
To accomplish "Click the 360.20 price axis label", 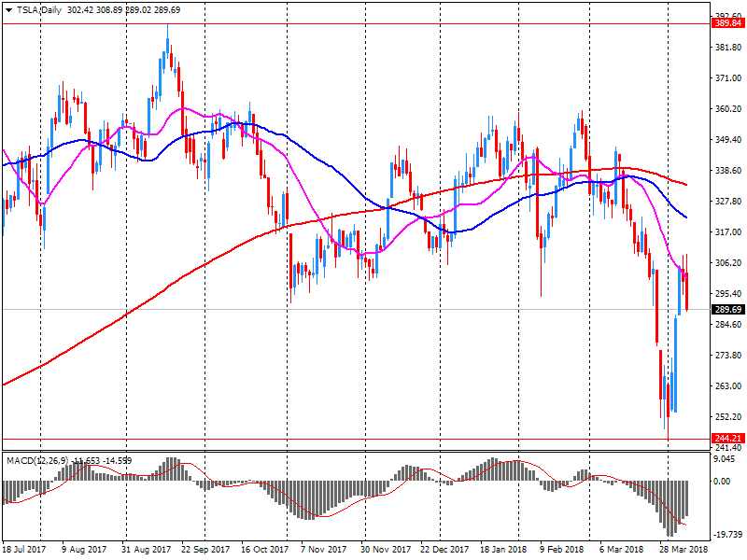I will tap(728, 108).
